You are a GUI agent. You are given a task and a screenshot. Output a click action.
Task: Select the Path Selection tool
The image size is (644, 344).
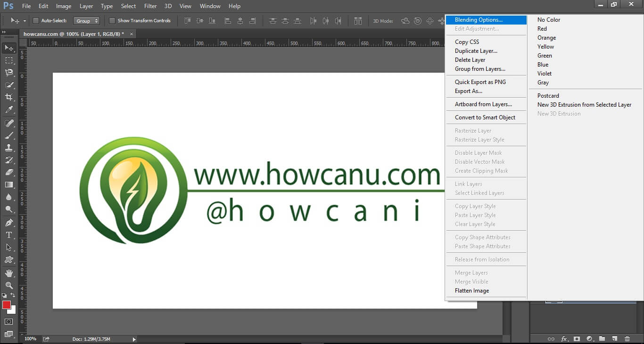(9, 247)
